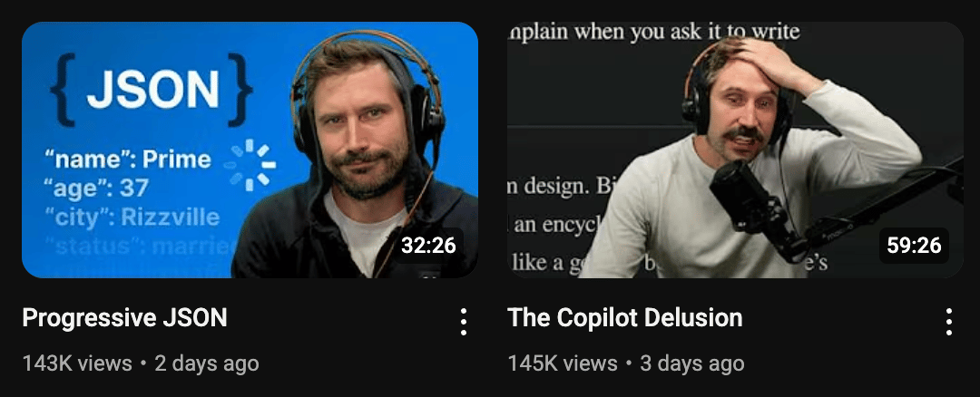Click the 145K views text
The width and height of the screenshot is (980, 397).
(563, 363)
